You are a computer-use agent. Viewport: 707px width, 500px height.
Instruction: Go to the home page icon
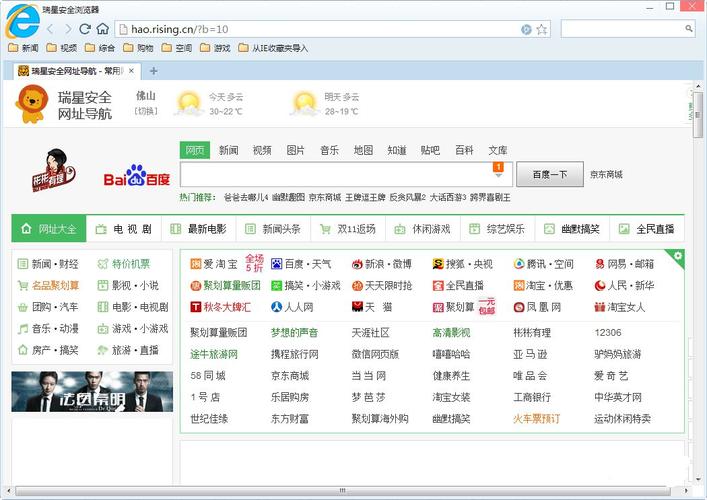point(103,29)
